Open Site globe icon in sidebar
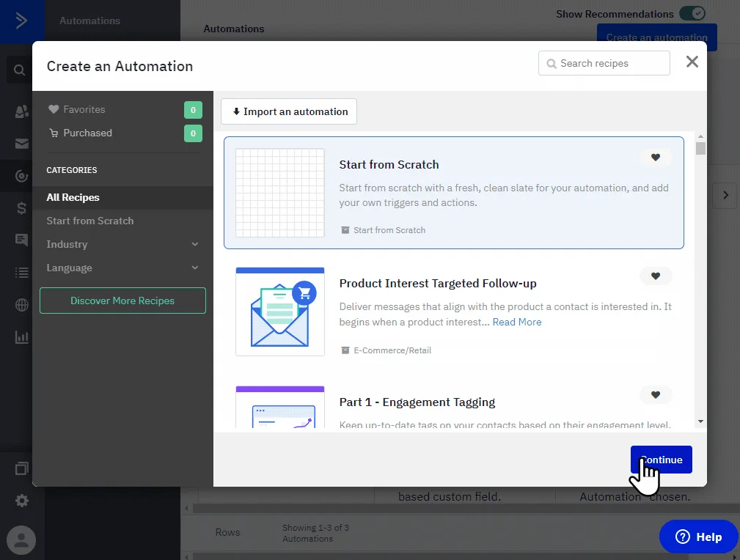Viewport: 740px width, 560px height. tap(22, 305)
